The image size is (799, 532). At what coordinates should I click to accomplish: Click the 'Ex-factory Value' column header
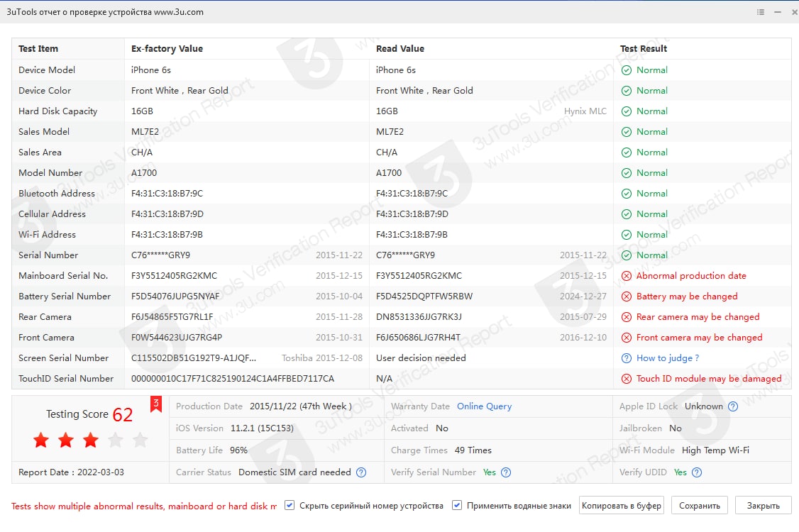pos(167,49)
